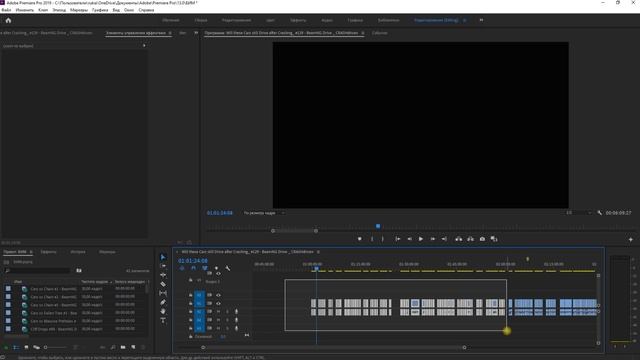The image size is (640, 360).
Task: Select the Selection tool in timeline toolbox
Action: (x=163, y=257)
